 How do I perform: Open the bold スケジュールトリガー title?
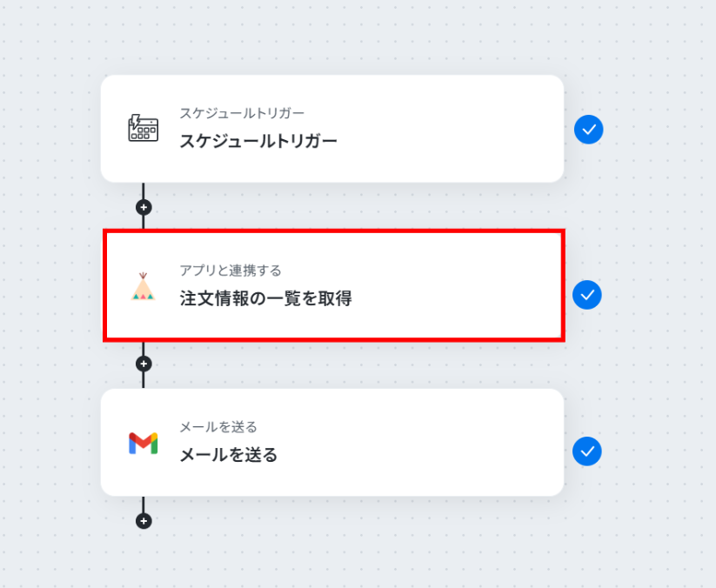pos(258,141)
